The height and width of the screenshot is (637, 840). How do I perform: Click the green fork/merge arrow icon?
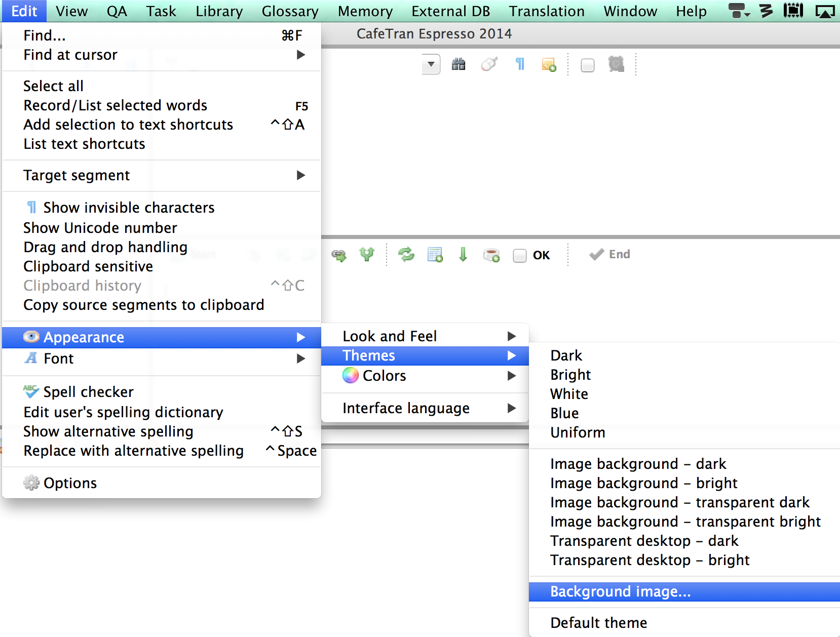pos(367,254)
